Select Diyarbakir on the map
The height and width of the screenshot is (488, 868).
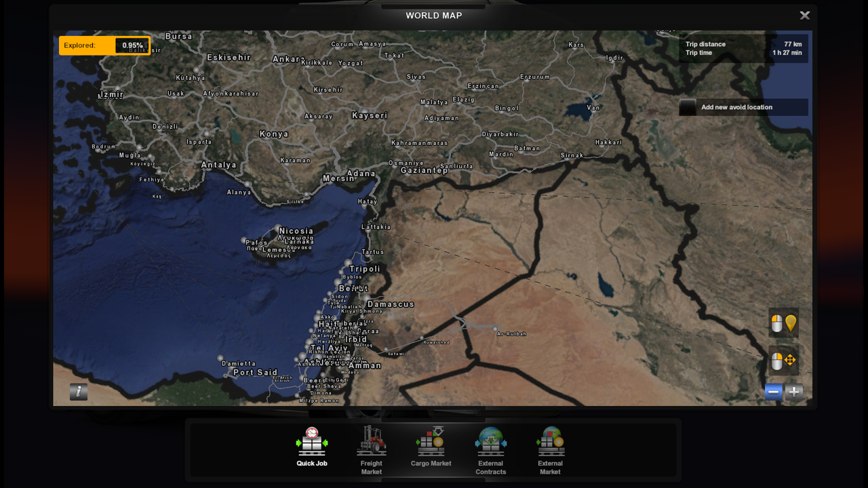click(x=500, y=134)
